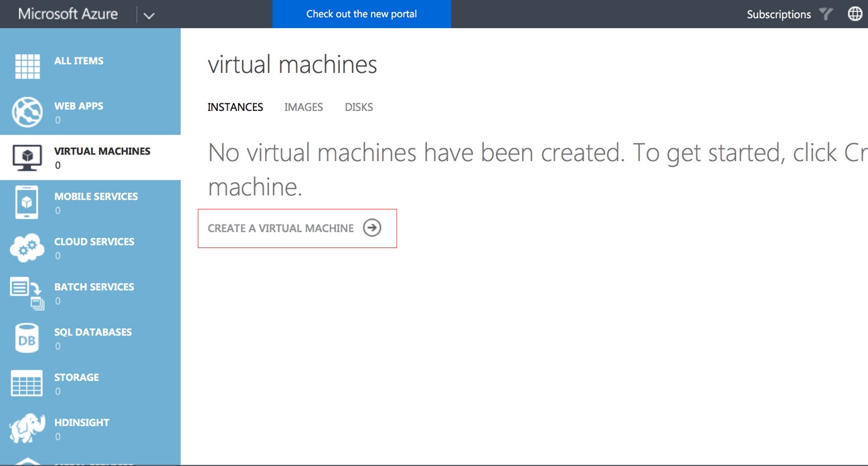Select the MOBILE SERVICES phone icon
This screenshot has width=868, height=466.
[x=27, y=202]
